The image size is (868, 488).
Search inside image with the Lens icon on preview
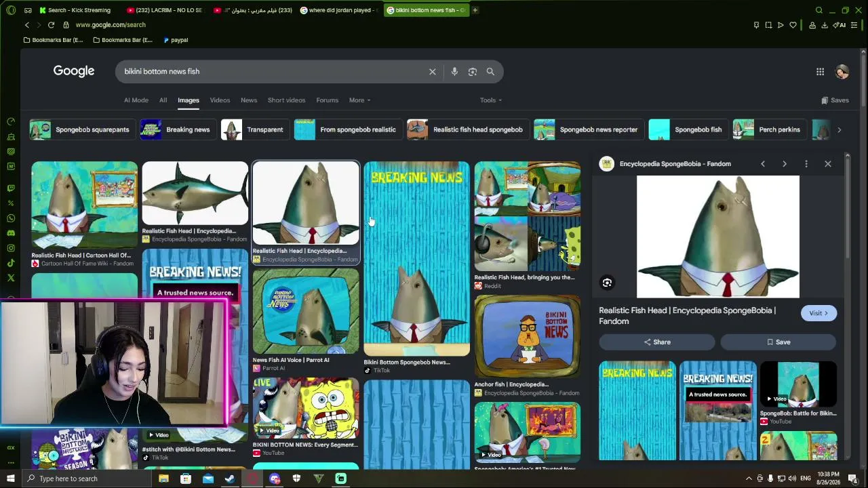(607, 283)
